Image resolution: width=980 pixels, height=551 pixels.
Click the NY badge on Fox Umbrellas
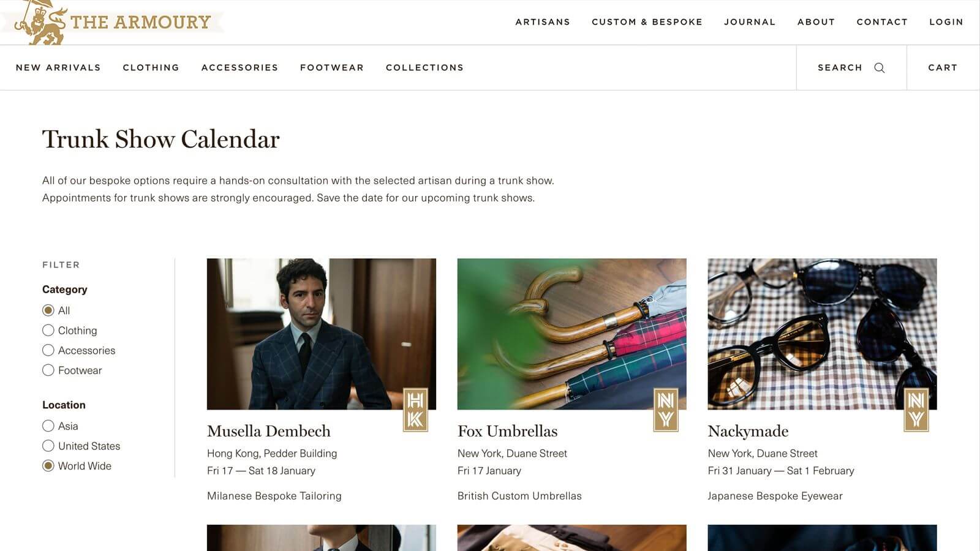tap(666, 410)
